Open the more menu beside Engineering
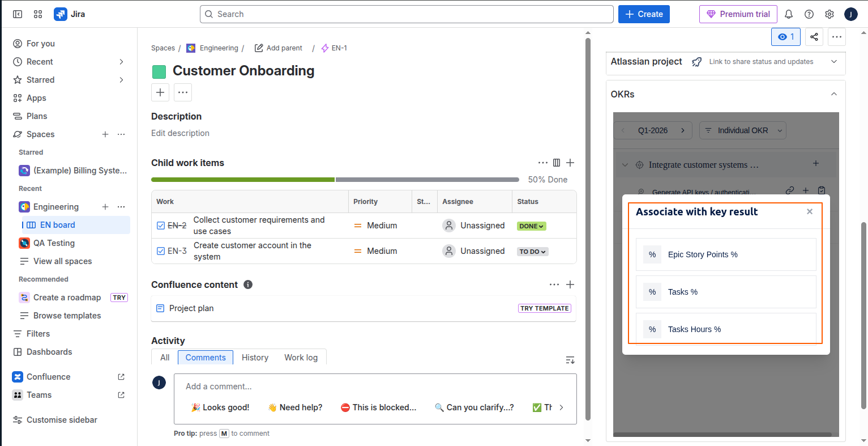The height and width of the screenshot is (446, 868). 121,207
